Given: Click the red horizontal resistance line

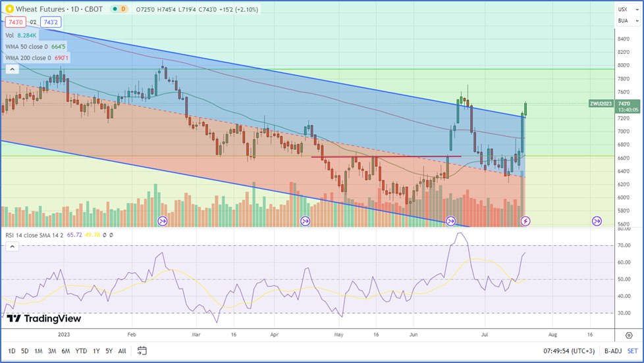Looking at the screenshot, I should click(x=386, y=157).
